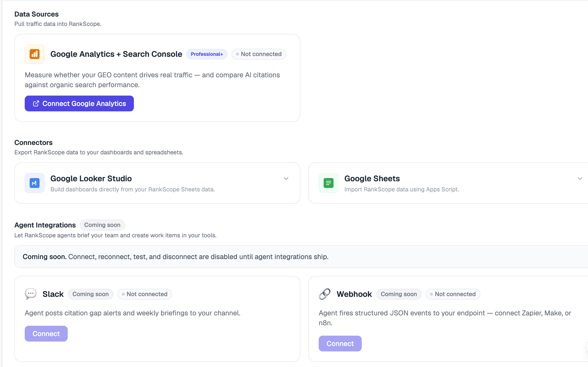Click the Google Analytics Not connected status

pos(259,54)
